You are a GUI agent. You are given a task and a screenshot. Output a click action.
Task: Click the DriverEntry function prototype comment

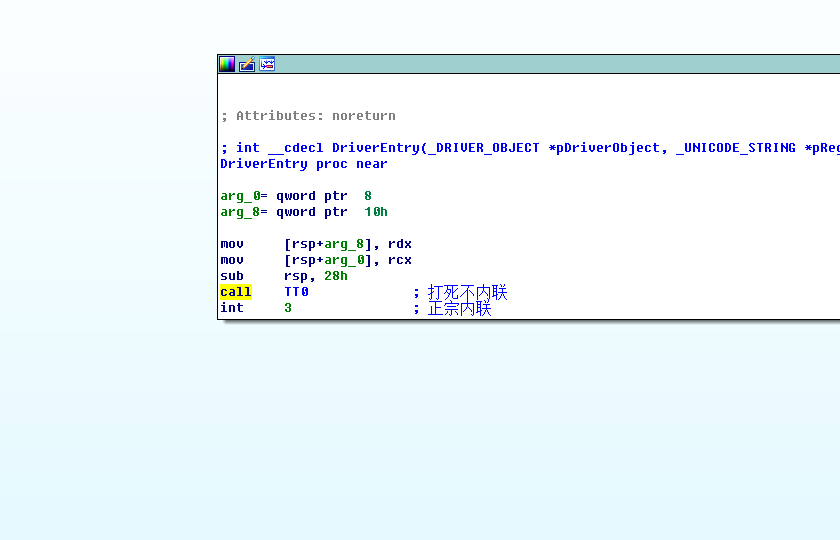coord(530,148)
